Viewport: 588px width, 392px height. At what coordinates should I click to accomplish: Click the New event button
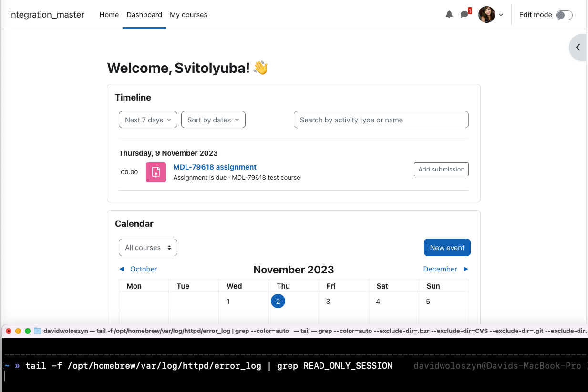click(x=447, y=248)
